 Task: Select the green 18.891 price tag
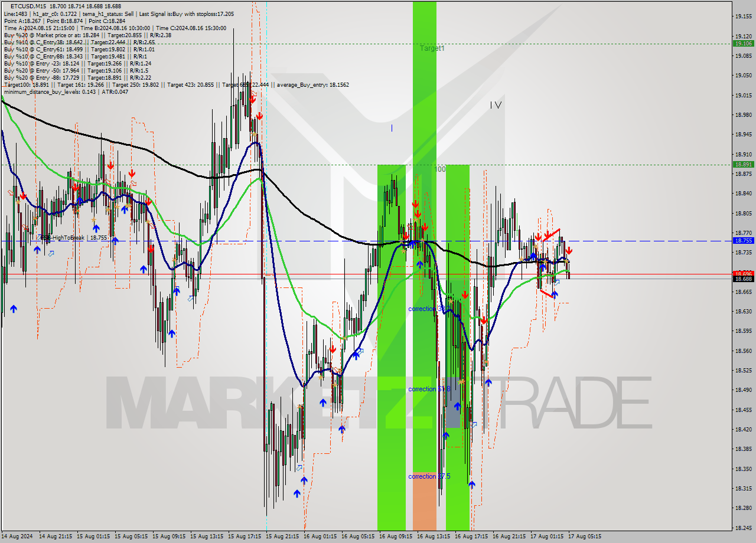tap(743, 164)
